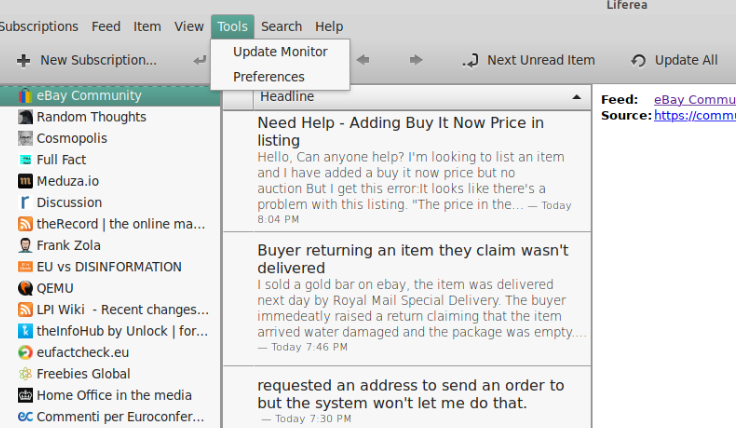This screenshot has width=736, height=428.
Task: Click the eBay Community feed icon
Action: 26,96
